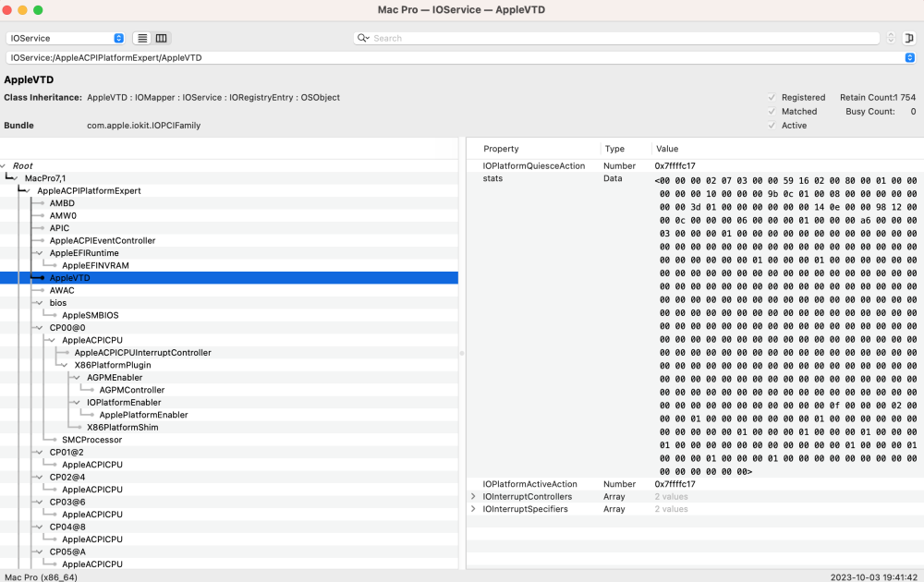This screenshot has height=582, width=924.
Task: Select the CP04@8 tree entry
Action: point(67,527)
